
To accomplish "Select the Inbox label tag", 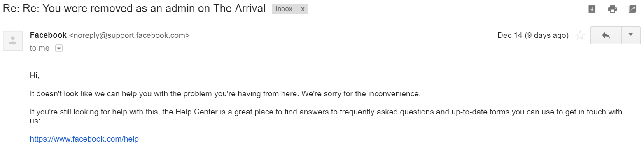I will pos(284,9).
